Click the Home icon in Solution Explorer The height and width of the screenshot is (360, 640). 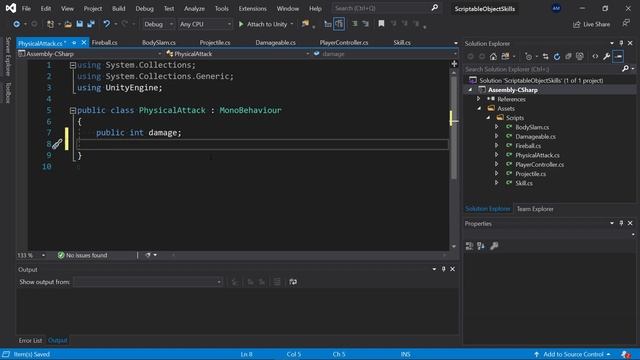(493, 56)
